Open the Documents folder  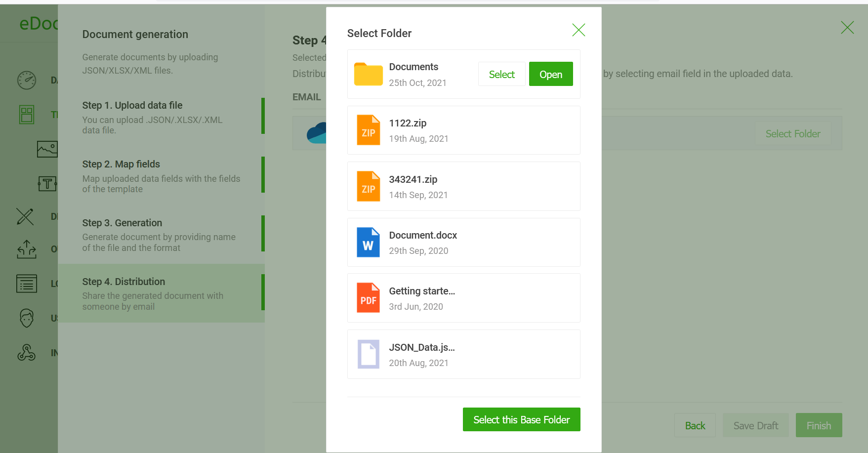(x=550, y=74)
